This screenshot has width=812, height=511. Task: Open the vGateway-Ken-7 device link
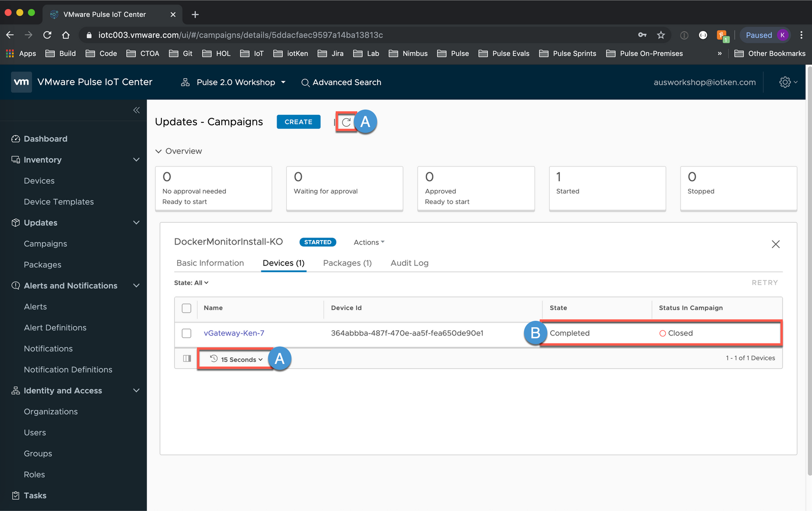point(234,333)
